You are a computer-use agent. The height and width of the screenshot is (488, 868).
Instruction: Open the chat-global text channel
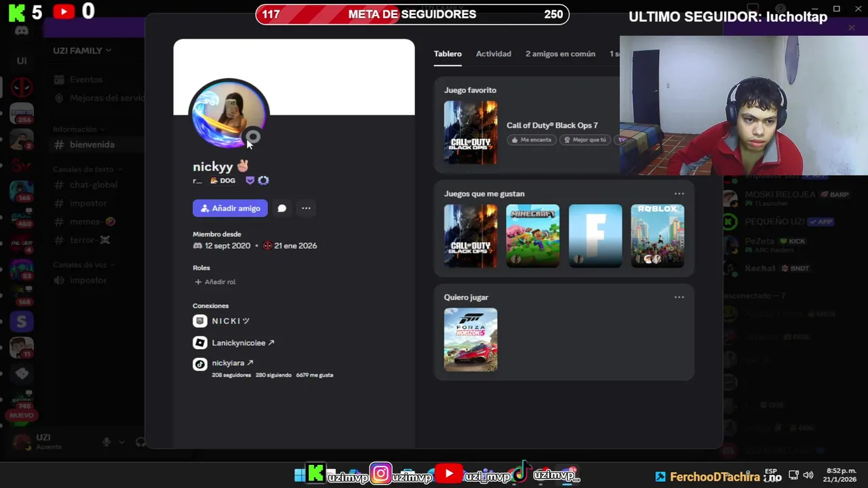[95, 185]
